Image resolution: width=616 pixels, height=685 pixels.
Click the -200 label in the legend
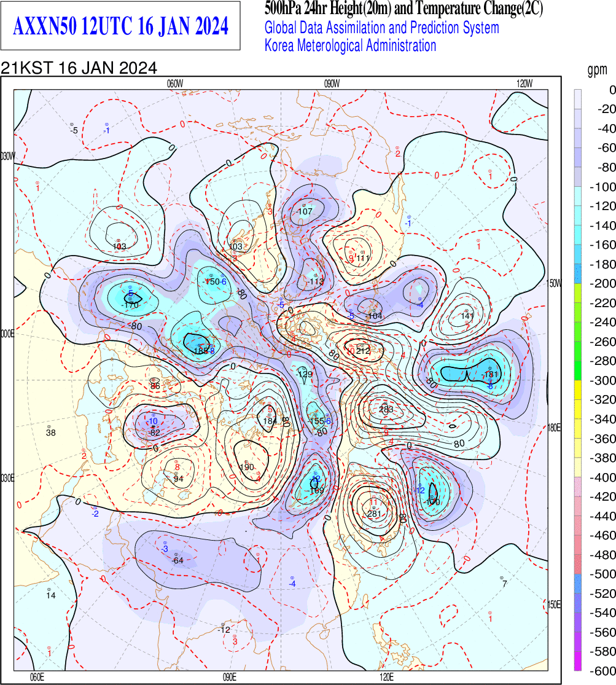[x=602, y=284]
